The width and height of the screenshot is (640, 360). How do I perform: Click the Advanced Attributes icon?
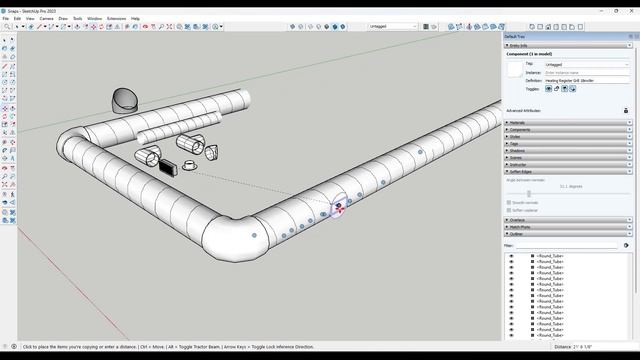click(626, 111)
